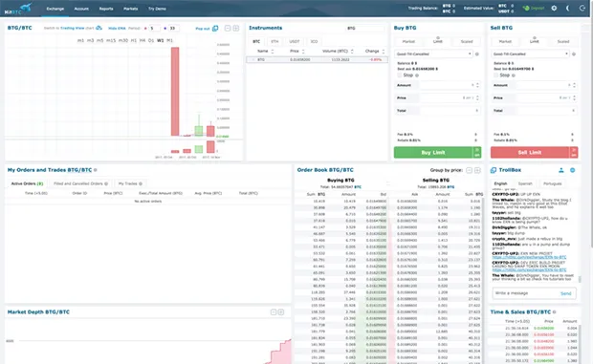Click info icon beside My Orders title
The height and width of the screenshot is (364, 593).
coord(96,170)
